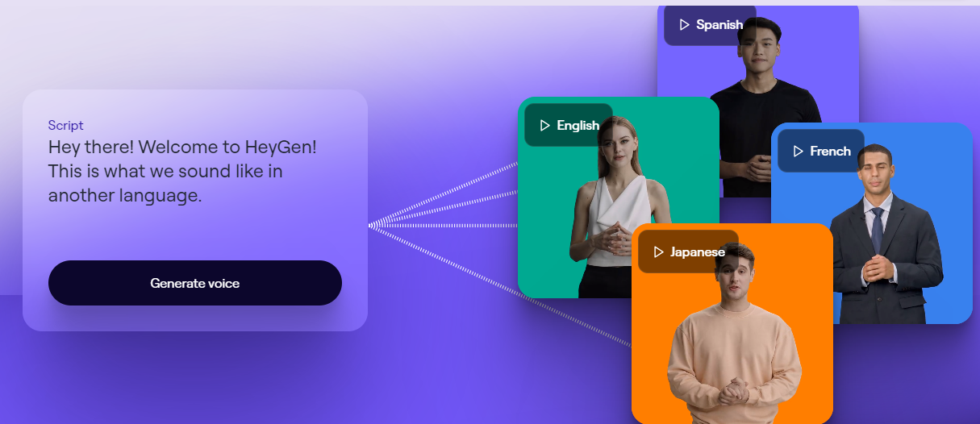This screenshot has height=424, width=980.
Task: Play the Spanish voice sample icon
Action: pyautogui.click(x=685, y=25)
